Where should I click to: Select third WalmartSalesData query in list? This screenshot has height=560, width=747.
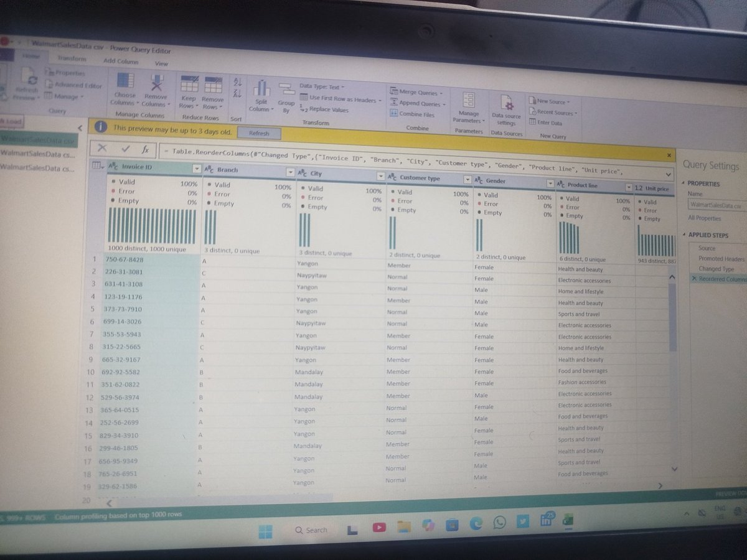pyautogui.click(x=37, y=167)
